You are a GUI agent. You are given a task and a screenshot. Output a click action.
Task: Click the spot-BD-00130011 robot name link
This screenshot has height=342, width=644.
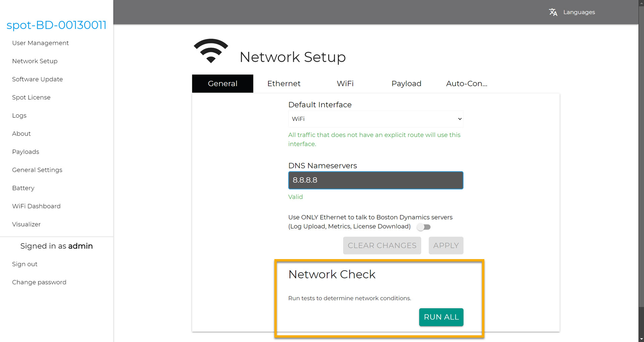56,25
